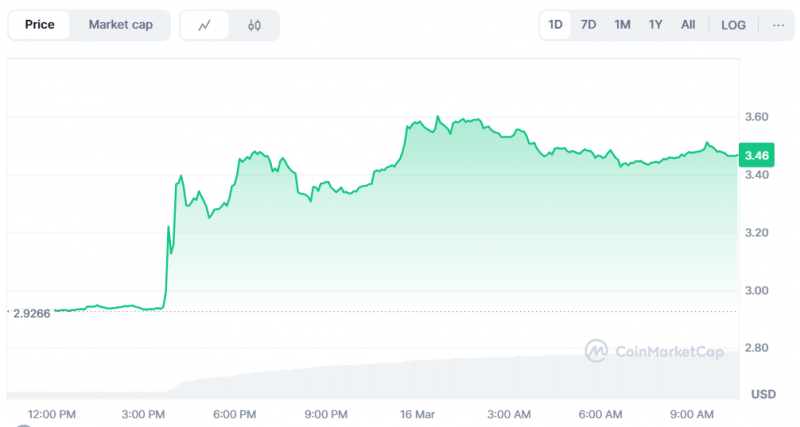The width and height of the screenshot is (800, 427).
Task: Click the 3.60 price axis label
Action: 756,117
